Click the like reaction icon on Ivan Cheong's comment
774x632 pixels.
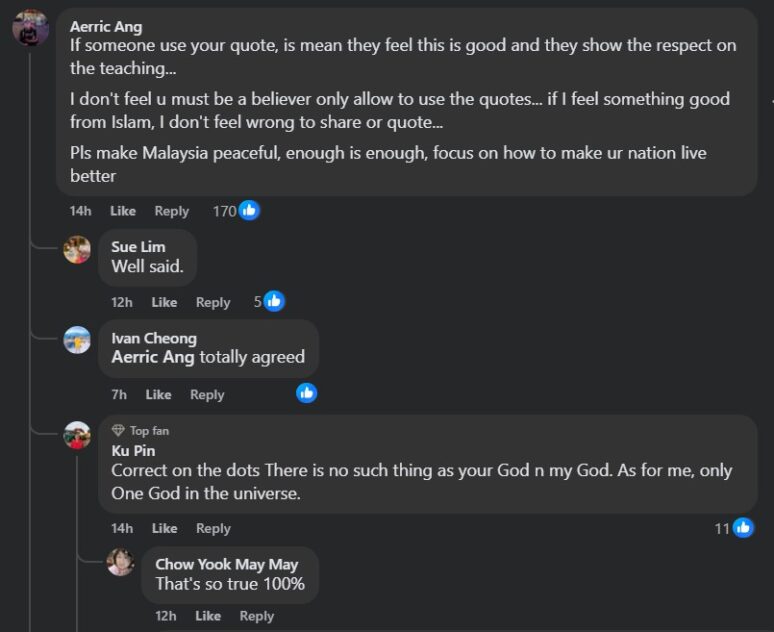tap(307, 393)
